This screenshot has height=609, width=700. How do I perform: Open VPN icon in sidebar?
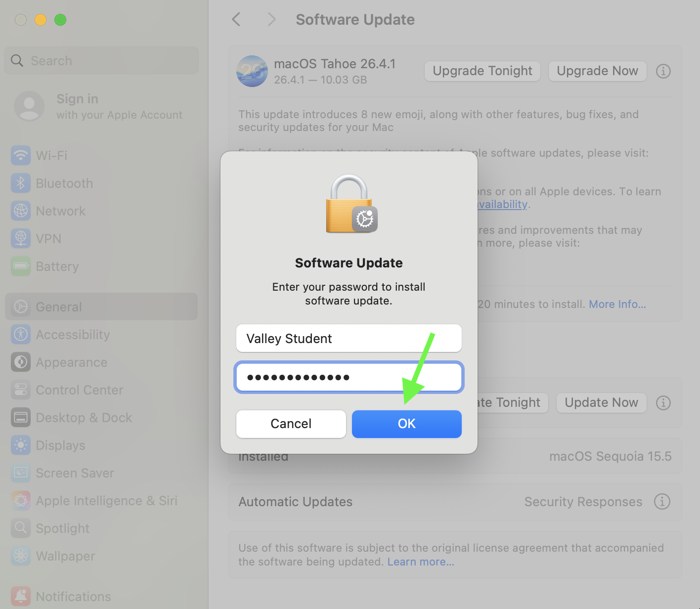(x=21, y=238)
